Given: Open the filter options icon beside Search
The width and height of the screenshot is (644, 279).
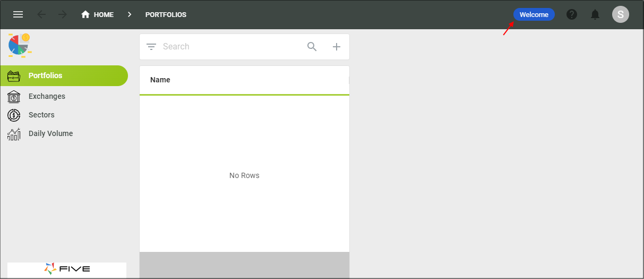Looking at the screenshot, I should [x=151, y=47].
